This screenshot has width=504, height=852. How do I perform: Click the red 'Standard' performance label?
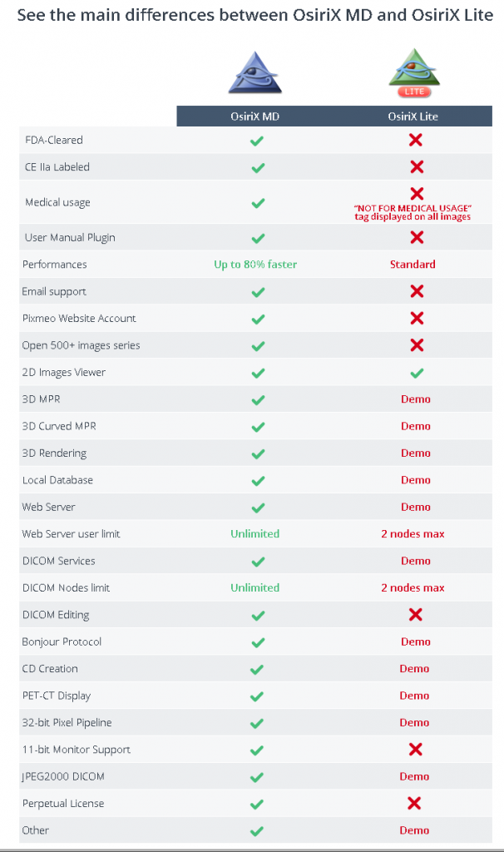(x=413, y=265)
